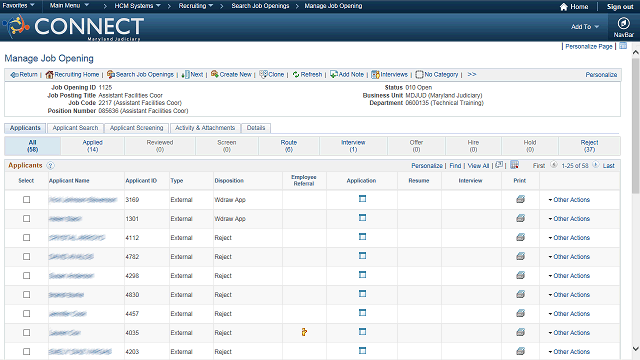Open the NavBar compass icon
Viewport: 640px width, 360px height.
pos(623,23)
